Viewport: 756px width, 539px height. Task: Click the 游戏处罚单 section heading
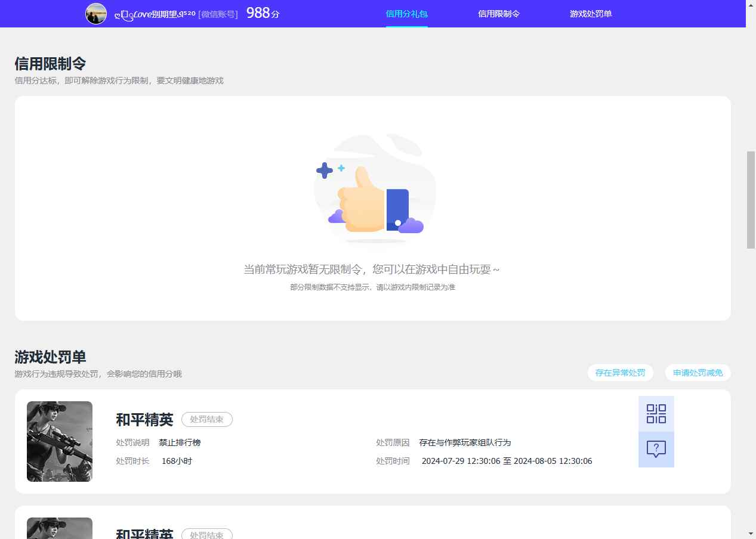click(50, 357)
